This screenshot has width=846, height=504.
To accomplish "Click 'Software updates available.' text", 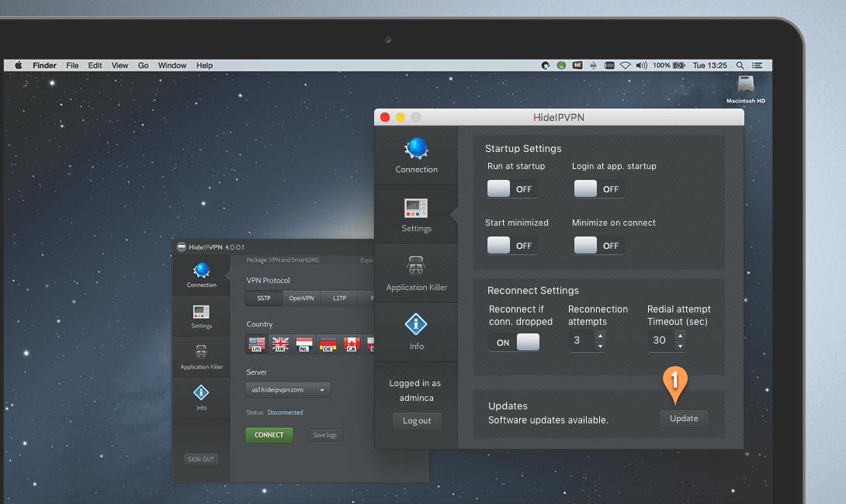I will coord(548,420).
